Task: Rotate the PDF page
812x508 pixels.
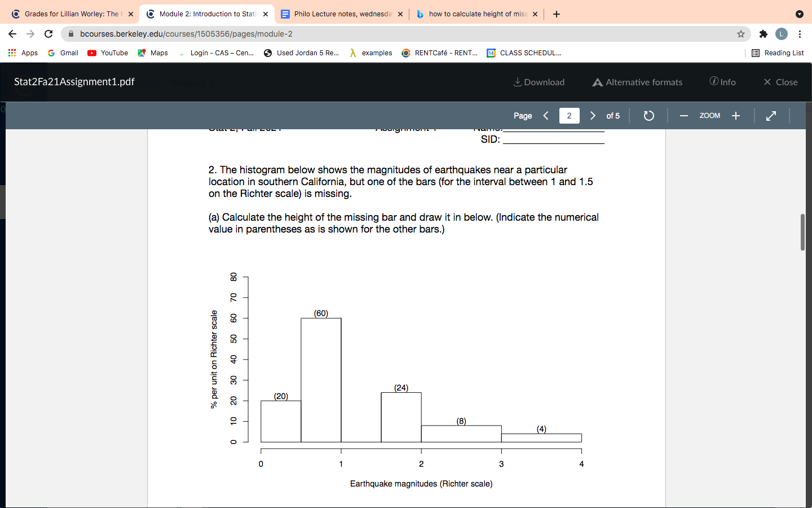Action: pos(648,116)
